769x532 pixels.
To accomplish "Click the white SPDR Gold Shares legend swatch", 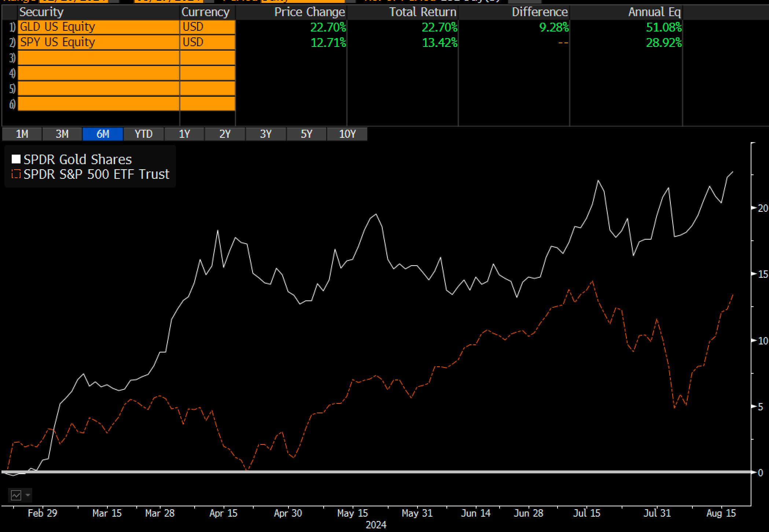I will click(x=16, y=159).
